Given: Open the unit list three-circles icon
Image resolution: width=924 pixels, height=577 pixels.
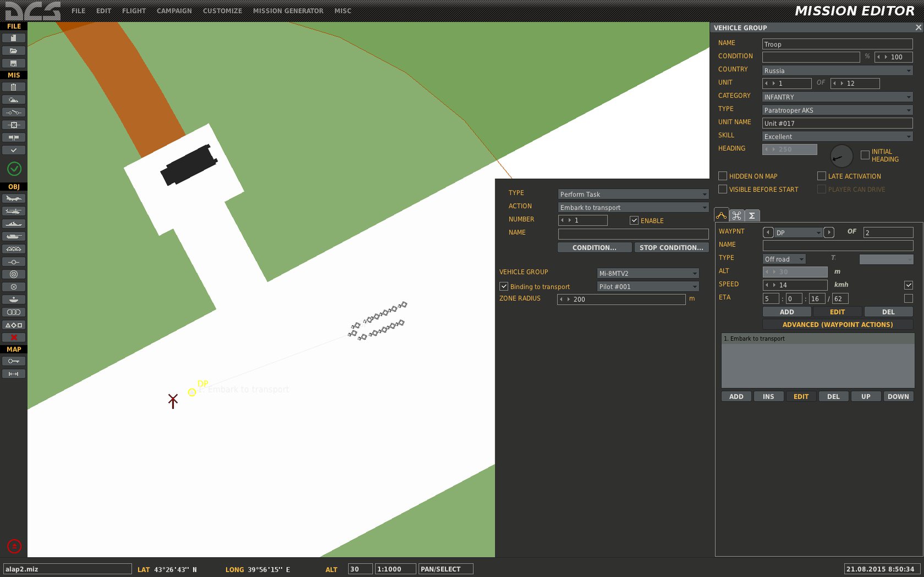Looking at the screenshot, I should [x=14, y=312].
